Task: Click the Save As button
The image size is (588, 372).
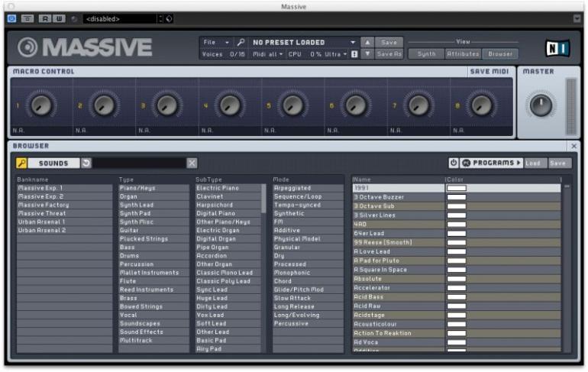Action: [x=389, y=54]
